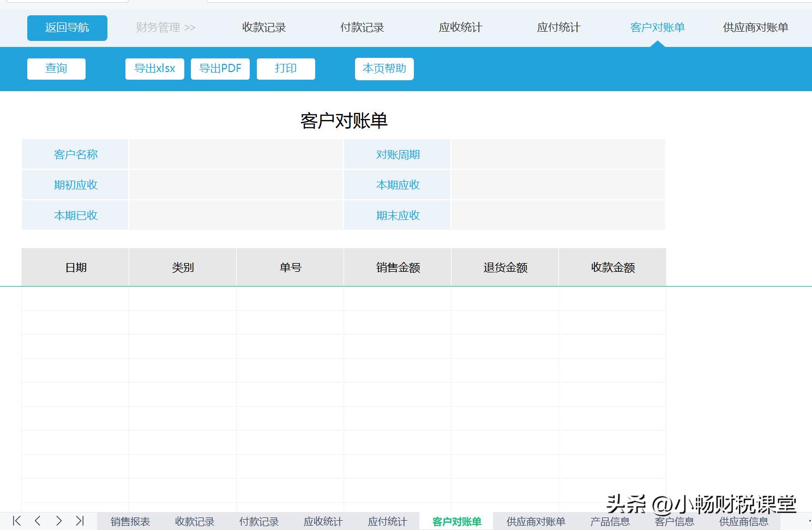
Task: Go to the next page with the arrow icon
Action: (x=59, y=520)
